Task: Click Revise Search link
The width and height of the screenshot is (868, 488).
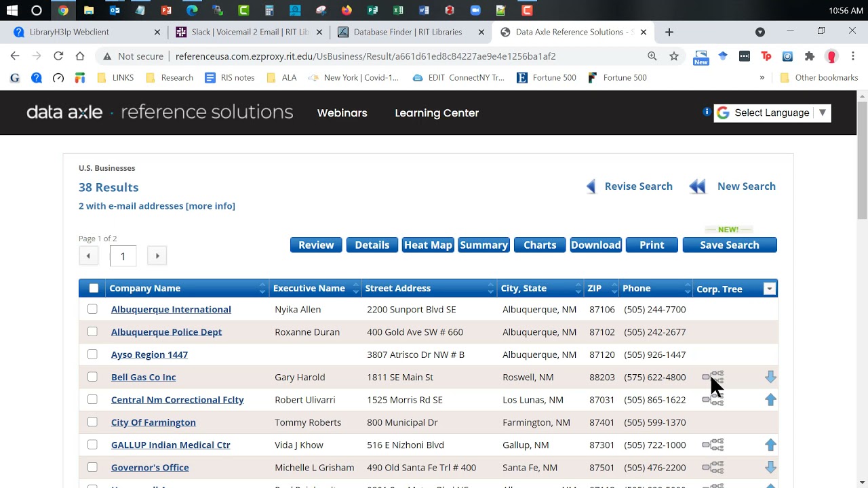Action: pyautogui.click(x=629, y=186)
